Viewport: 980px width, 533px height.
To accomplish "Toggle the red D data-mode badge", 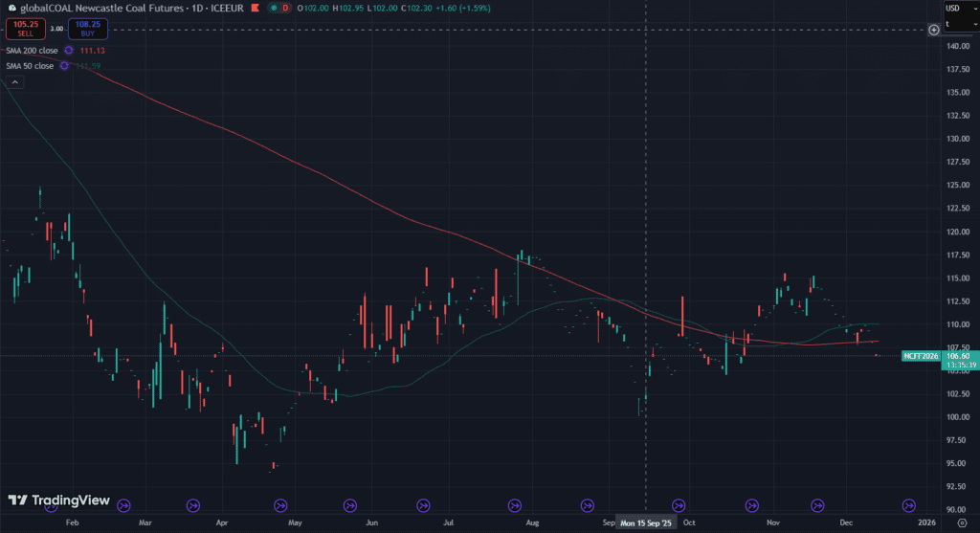I will click(284, 9).
